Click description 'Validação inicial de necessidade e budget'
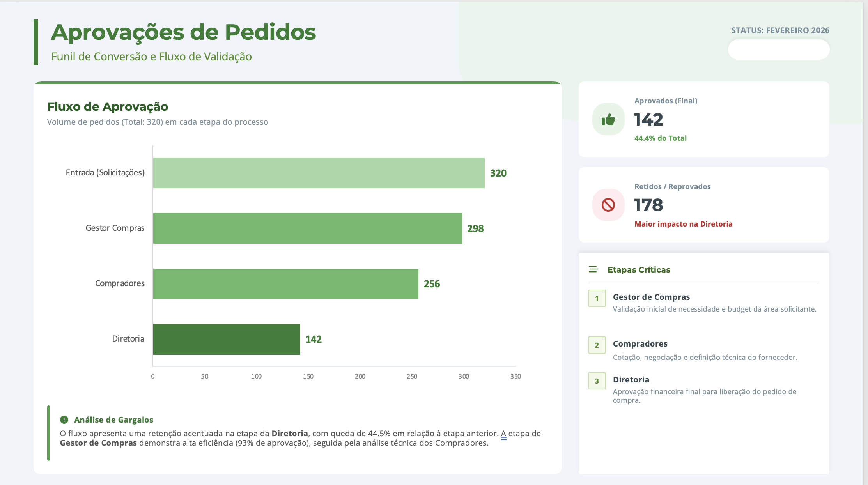Viewport: 868px width, 485px height. click(x=714, y=309)
